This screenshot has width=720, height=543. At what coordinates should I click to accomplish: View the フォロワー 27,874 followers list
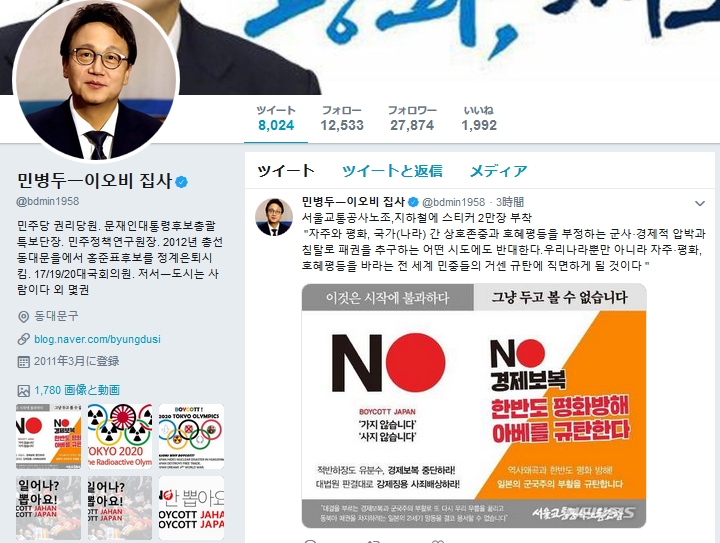(x=412, y=118)
